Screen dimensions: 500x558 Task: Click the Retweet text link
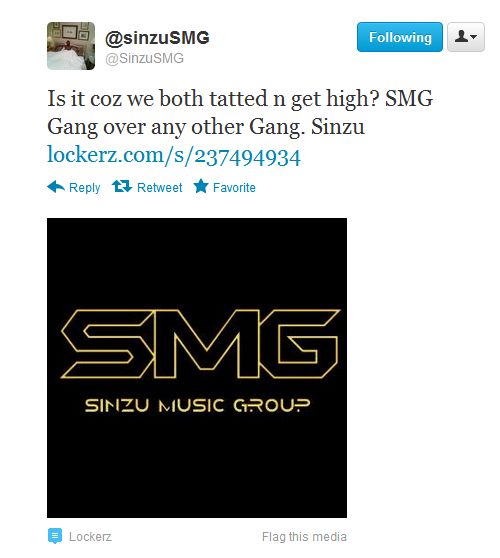[160, 188]
